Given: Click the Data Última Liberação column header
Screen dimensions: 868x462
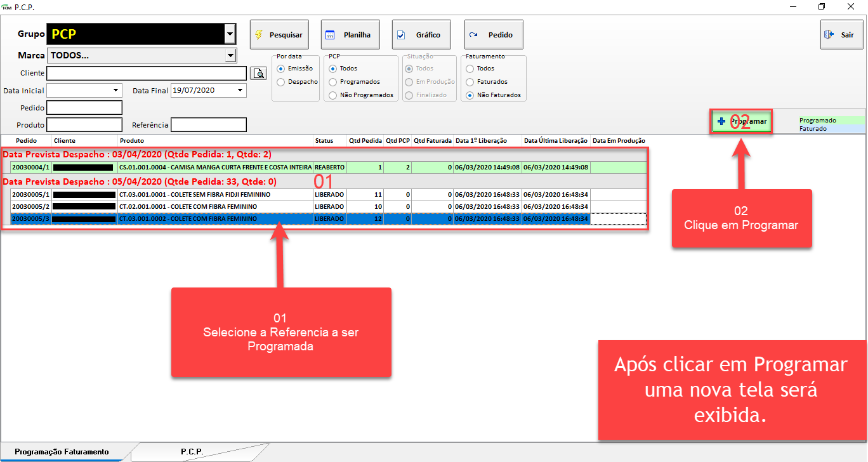Looking at the screenshot, I should (x=556, y=140).
